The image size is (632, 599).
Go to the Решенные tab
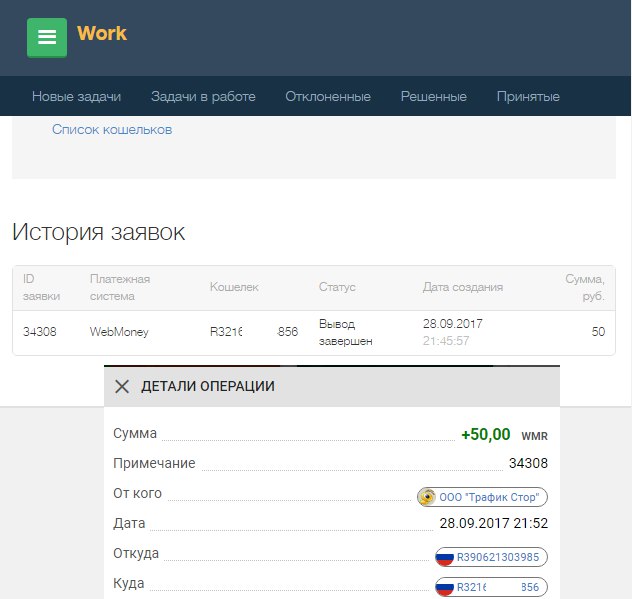[x=434, y=97]
